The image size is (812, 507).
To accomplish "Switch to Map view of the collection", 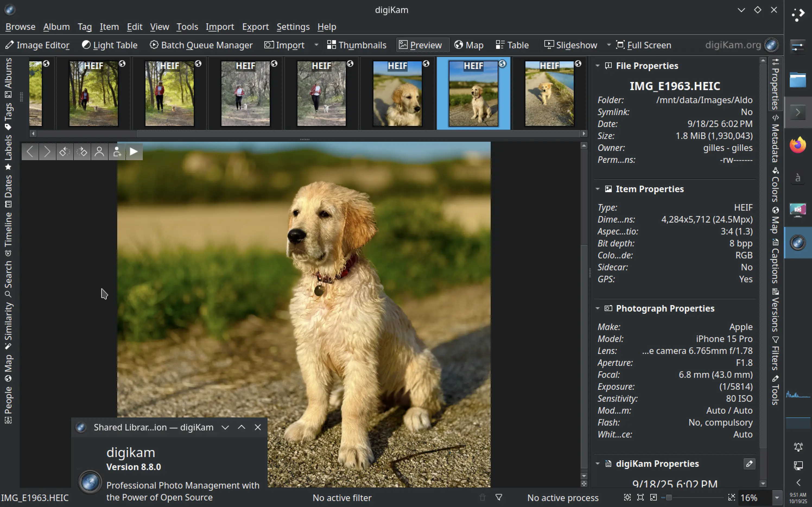I will point(468,45).
